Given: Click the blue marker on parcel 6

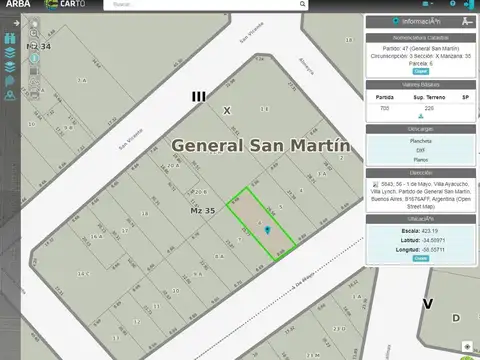Looking at the screenshot, I should [267, 230].
